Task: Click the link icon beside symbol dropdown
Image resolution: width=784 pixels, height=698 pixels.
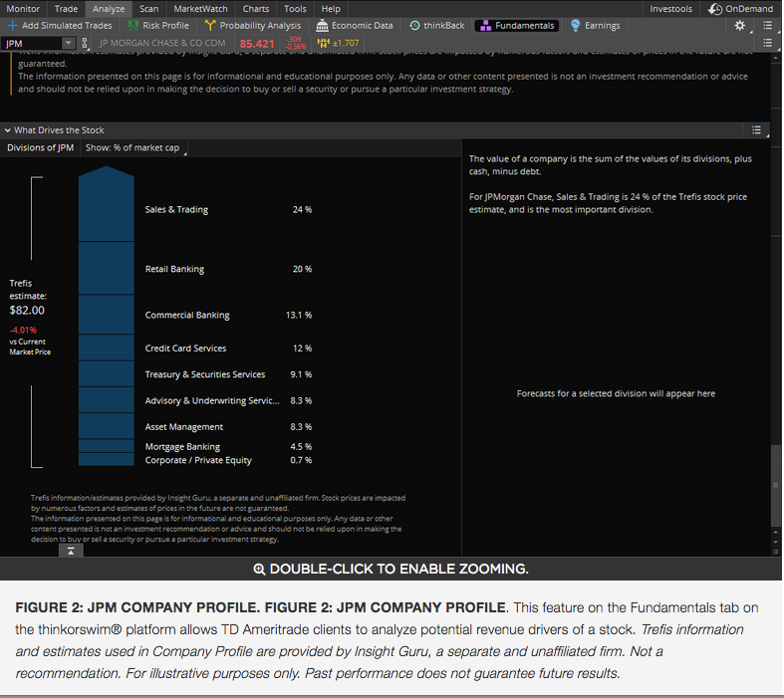Action: pyautogui.click(x=85, y=44)
